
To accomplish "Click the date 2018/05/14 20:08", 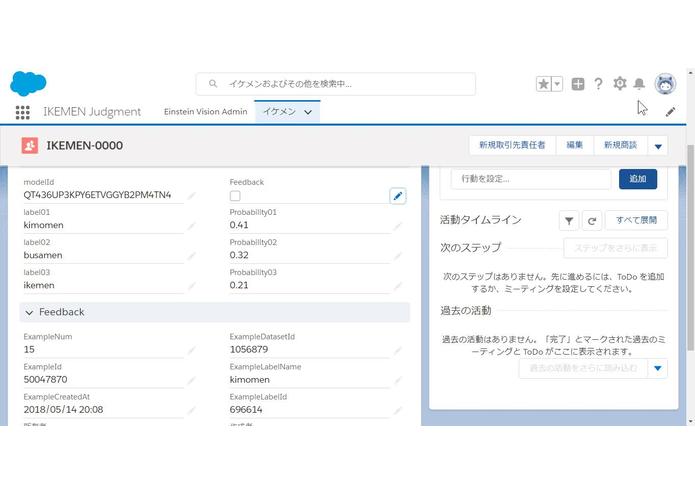I will (63, 410).
